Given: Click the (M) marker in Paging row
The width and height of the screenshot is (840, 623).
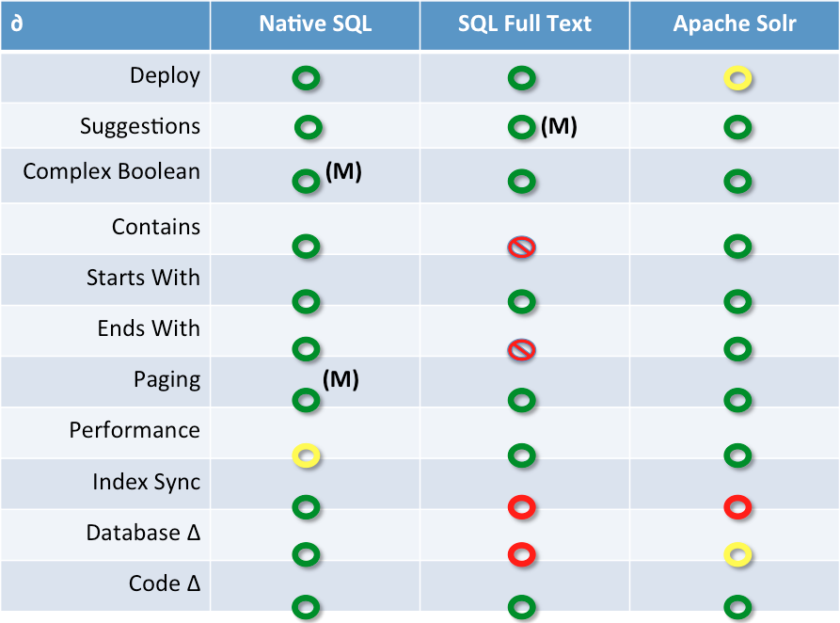Looking at the screenshot, I should 341,379.
